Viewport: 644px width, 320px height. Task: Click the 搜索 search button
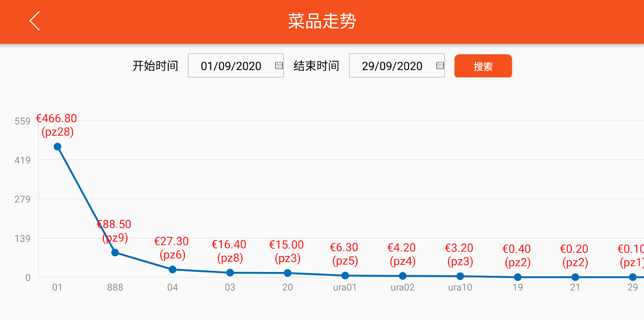tap(483, 66)
